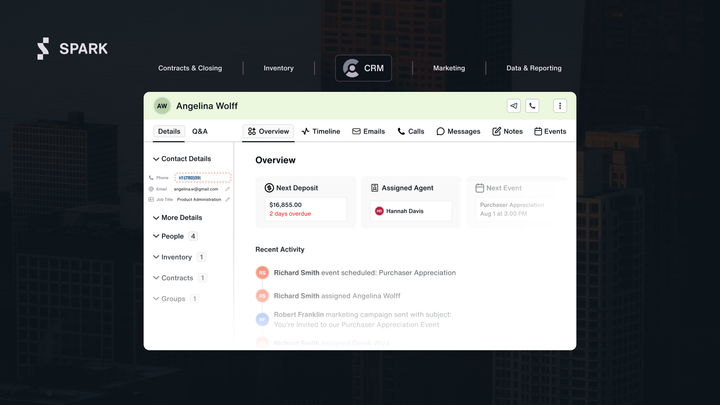This screenshot has width=720, height=405.
Task: Select the Overview tab
Action: coord(268,131)
